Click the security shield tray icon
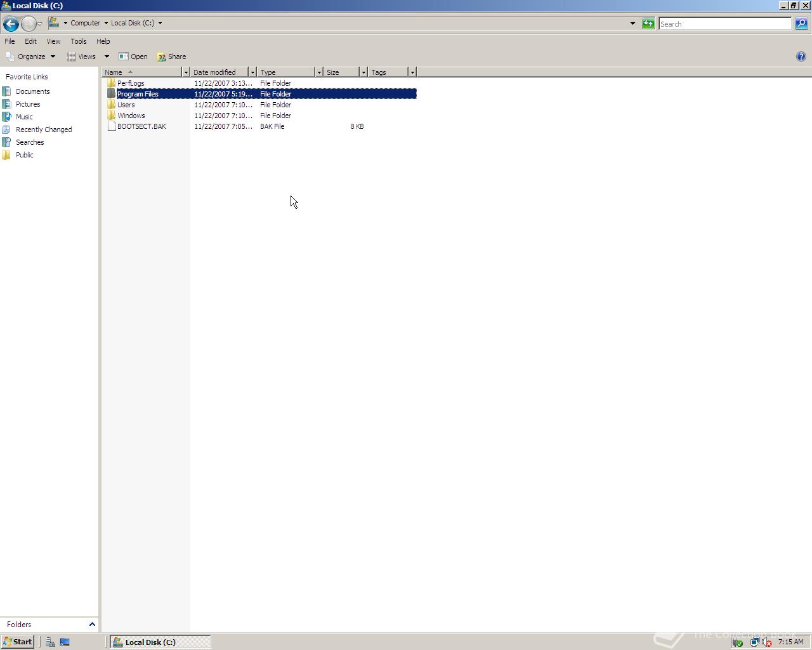 coord(737,642)
